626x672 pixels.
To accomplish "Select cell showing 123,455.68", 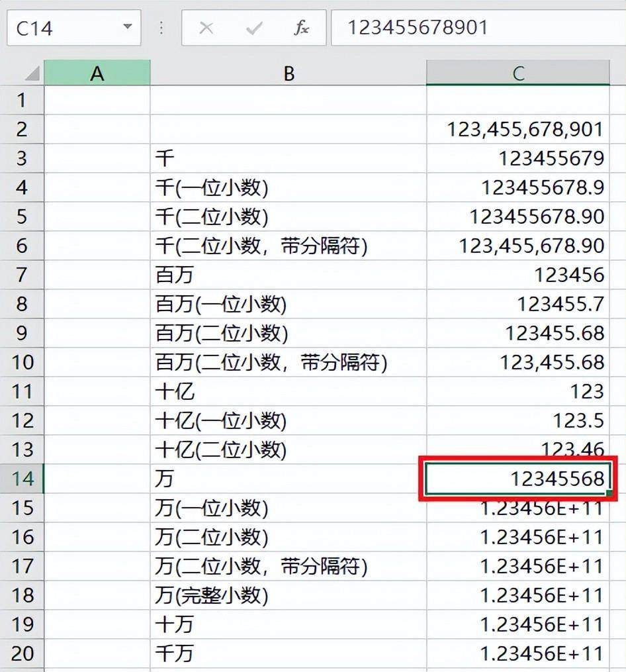I will click(518, 362).
